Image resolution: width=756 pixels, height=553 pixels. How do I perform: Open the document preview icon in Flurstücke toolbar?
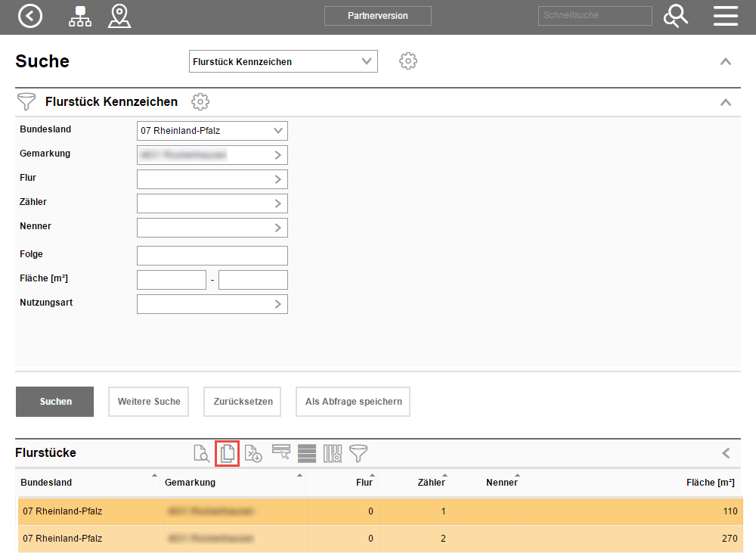[202, 453]
